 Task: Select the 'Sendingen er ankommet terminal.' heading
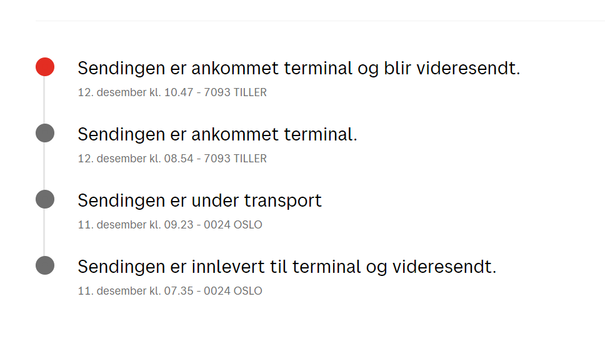click(x=217, y=135)
